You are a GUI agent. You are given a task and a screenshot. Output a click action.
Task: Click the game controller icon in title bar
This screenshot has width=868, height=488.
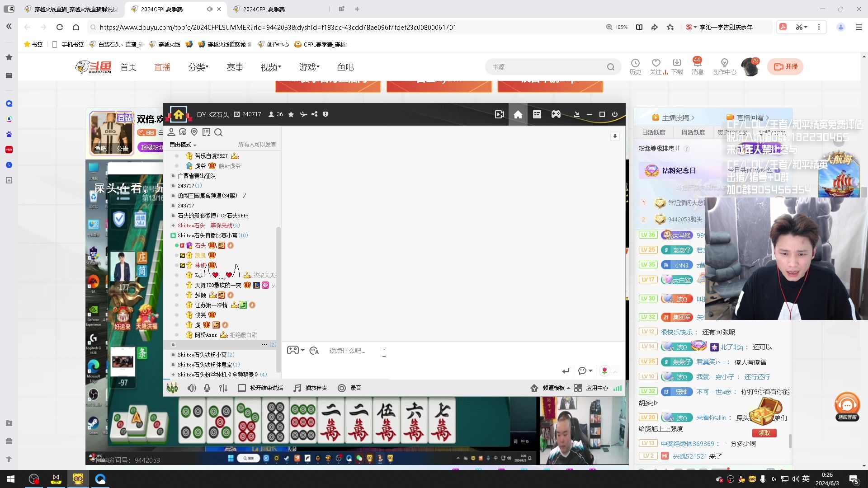coord(556,114)
